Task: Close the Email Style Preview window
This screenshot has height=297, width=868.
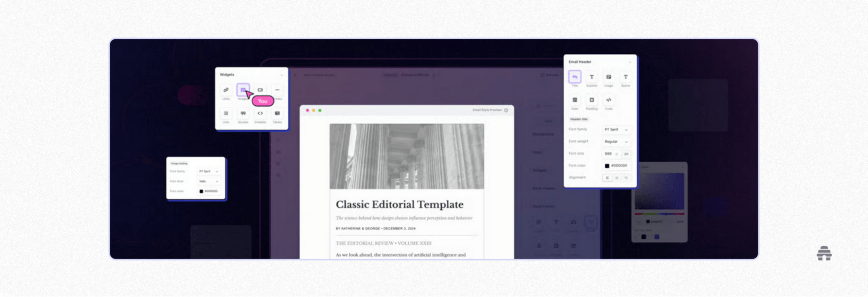Action: [307, 110]
